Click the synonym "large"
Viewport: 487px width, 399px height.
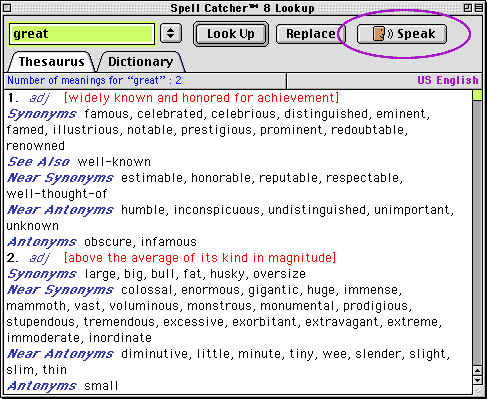[x=100, y=274]
